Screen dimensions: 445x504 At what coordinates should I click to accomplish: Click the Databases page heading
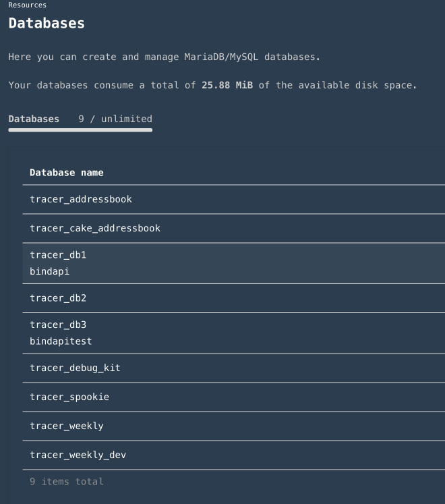point(47,23)
